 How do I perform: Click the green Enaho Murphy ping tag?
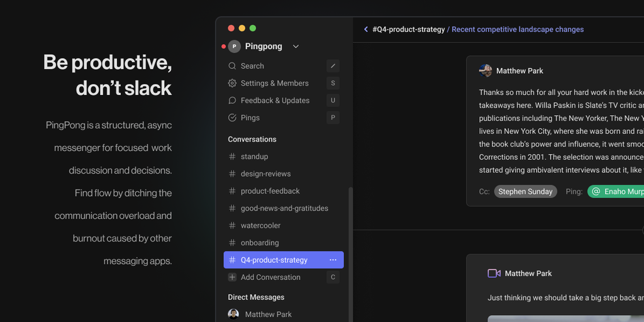click(x=616, y=192)
